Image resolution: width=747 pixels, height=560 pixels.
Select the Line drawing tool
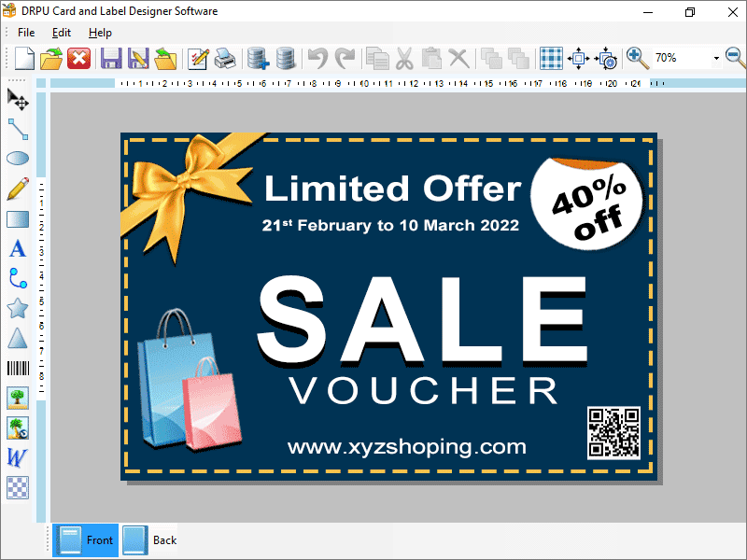coord(18,129)
